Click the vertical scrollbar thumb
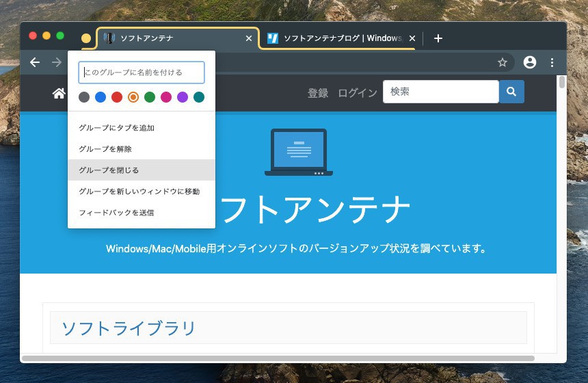 pyautogui.click(x=562, y=82)
